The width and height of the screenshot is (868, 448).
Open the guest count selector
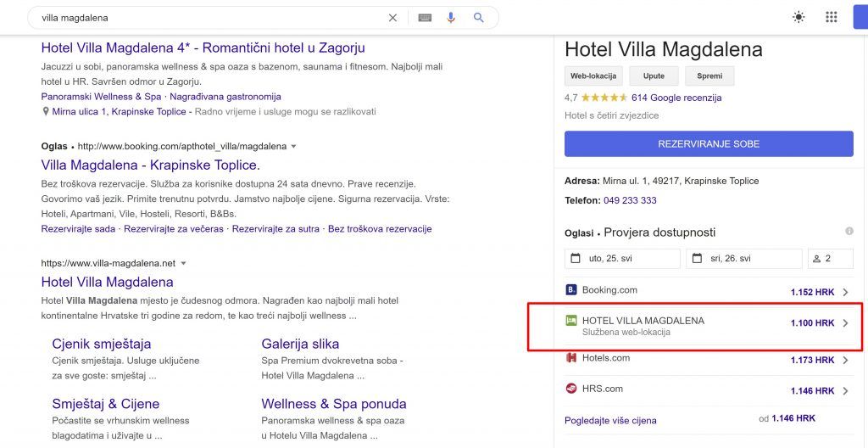[x=830, y=259]
